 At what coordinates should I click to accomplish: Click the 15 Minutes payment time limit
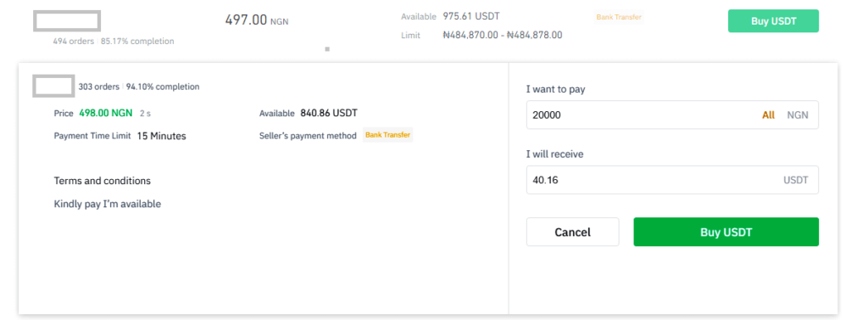point(162,136)
